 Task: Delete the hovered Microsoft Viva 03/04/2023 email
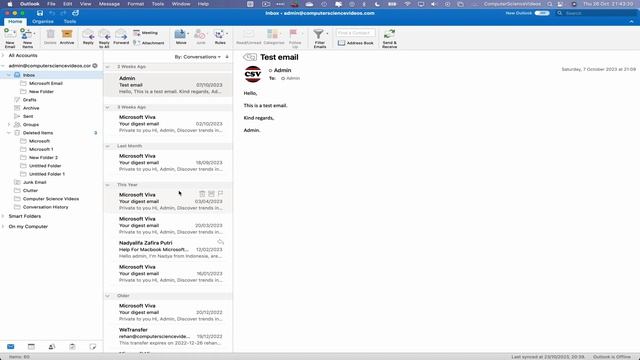(202, 193)
